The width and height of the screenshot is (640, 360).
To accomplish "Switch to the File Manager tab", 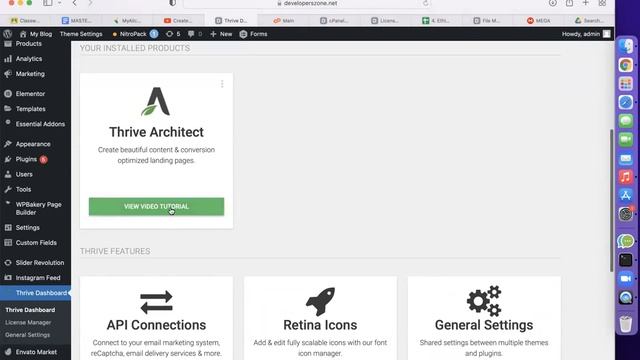I will click(x=487, y=20).
